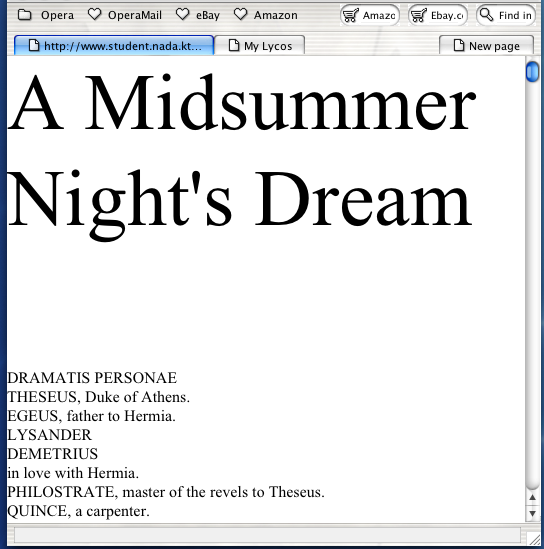
Task: Open the Amazon bookmark link
Action: (276, 15)
